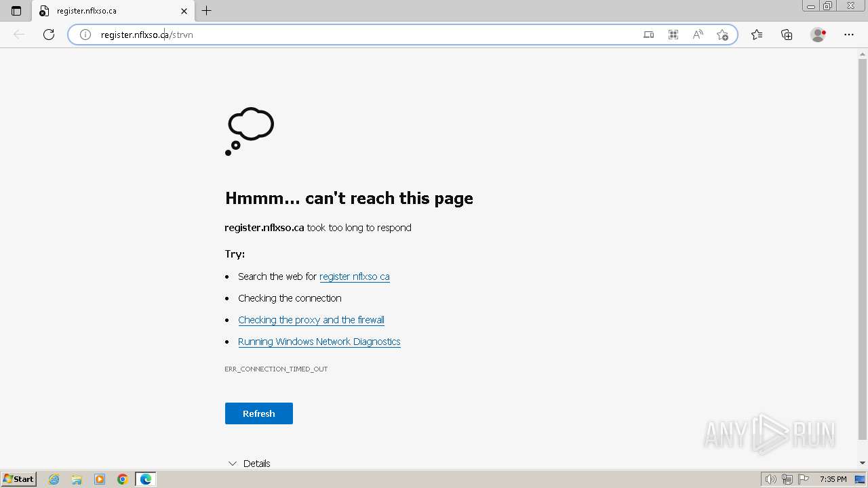Image resolution: width=868 pixels, height=488 pixels.
Task: Click scrollbar down arrow
Action: [x=863, y=463]
